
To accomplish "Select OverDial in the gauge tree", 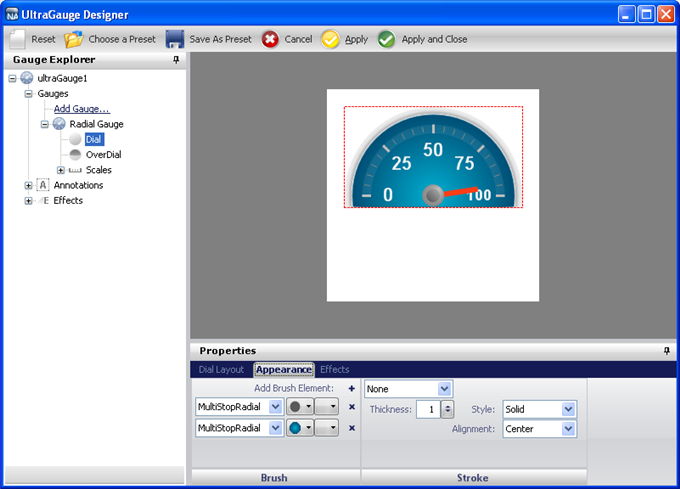I will point(103,155).
